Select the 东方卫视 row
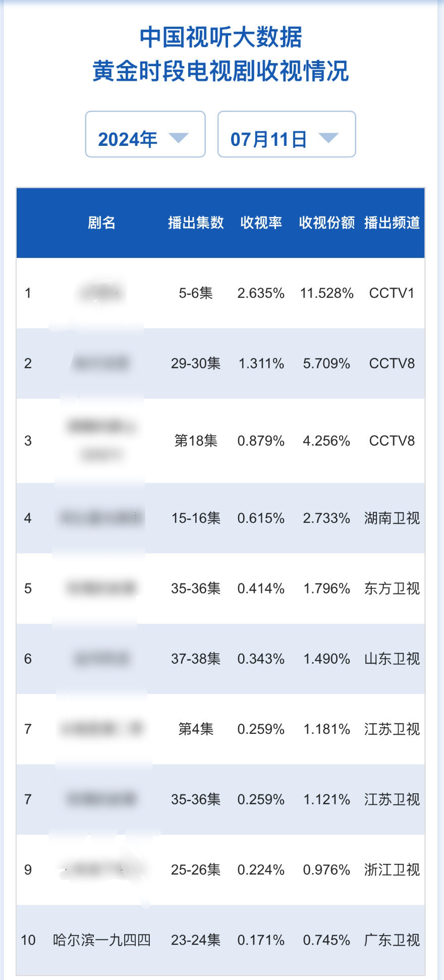Image resolution: width=444 pixels, height=980 pixels. click(x=220, y=588)
